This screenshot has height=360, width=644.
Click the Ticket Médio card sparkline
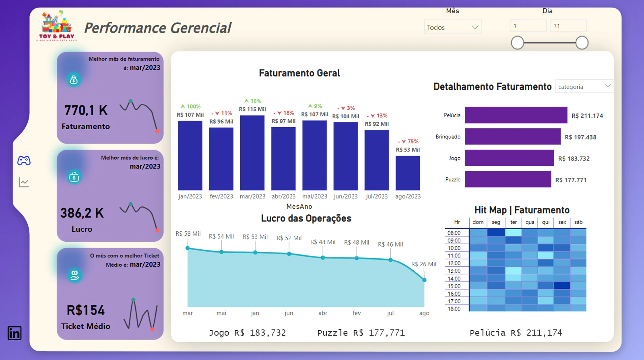click(140, 315)
